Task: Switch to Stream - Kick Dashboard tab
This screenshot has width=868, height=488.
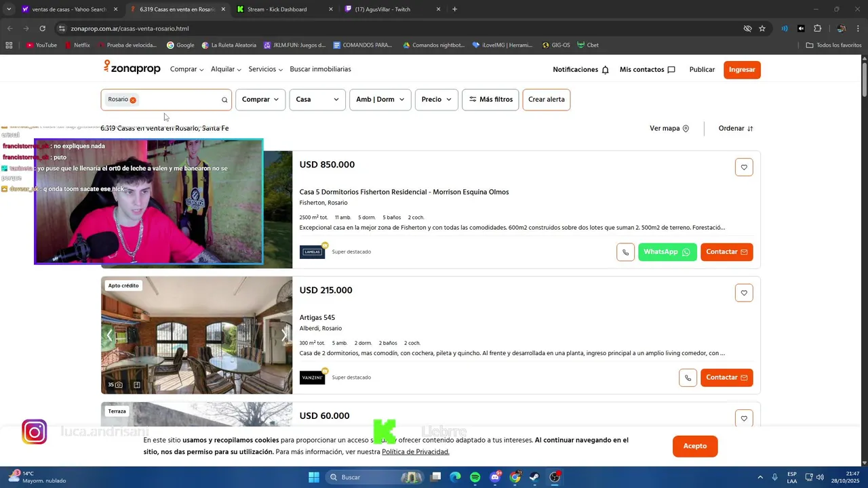Action: 285,9
